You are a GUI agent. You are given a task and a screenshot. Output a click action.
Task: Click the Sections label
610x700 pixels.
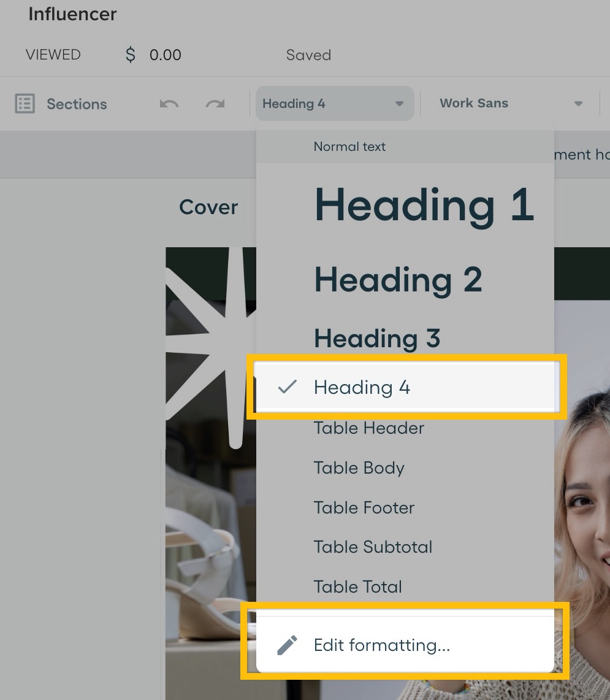[77, 104]
